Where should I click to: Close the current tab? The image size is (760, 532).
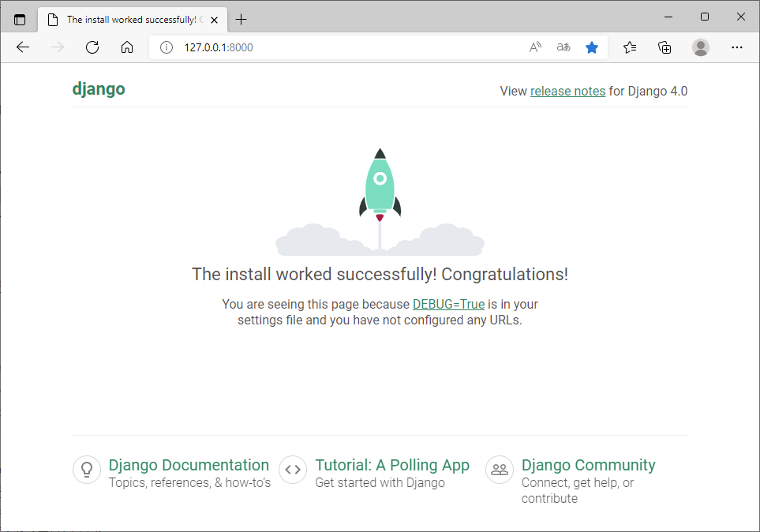214,20
